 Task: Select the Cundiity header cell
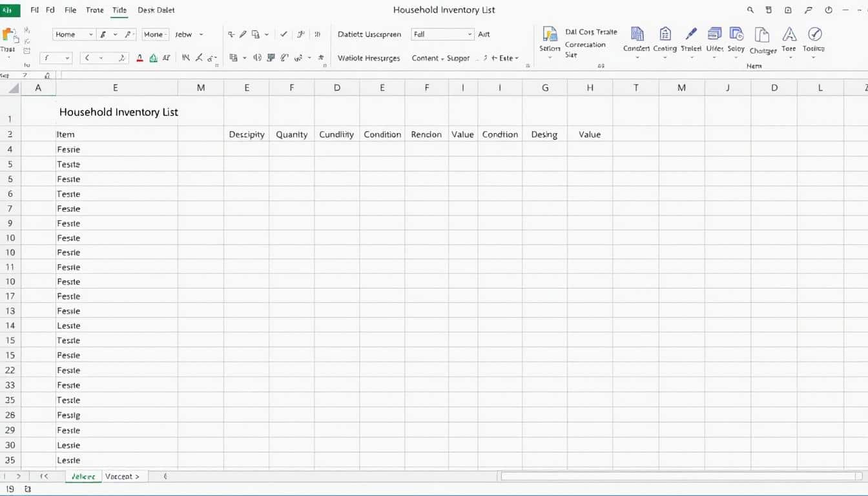[336, 134]
